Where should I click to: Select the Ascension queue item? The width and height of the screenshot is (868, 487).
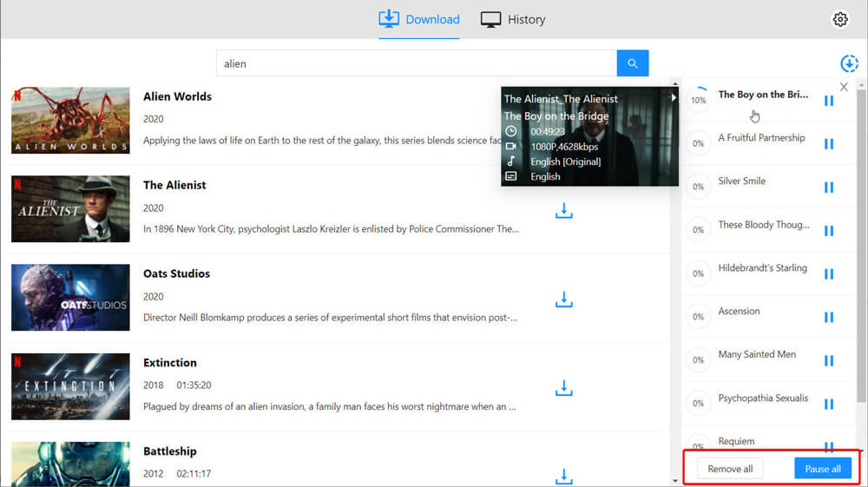tap(739, 311)
